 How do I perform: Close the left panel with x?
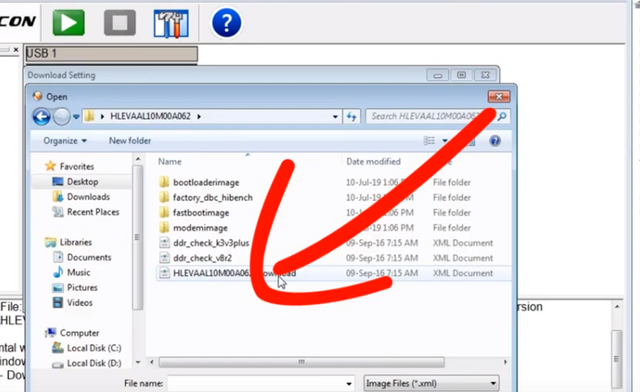click(16, 50)
